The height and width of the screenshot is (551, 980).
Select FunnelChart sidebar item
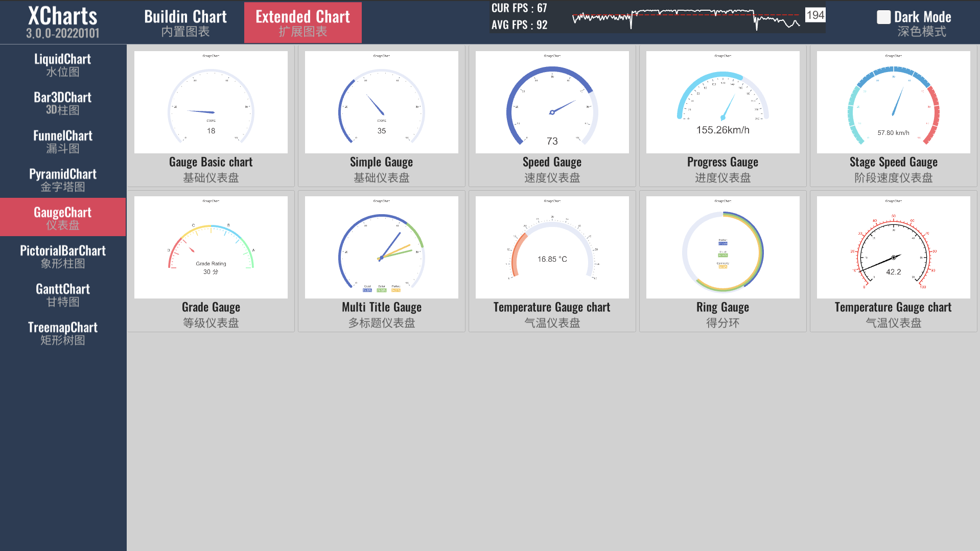(63, 141)
